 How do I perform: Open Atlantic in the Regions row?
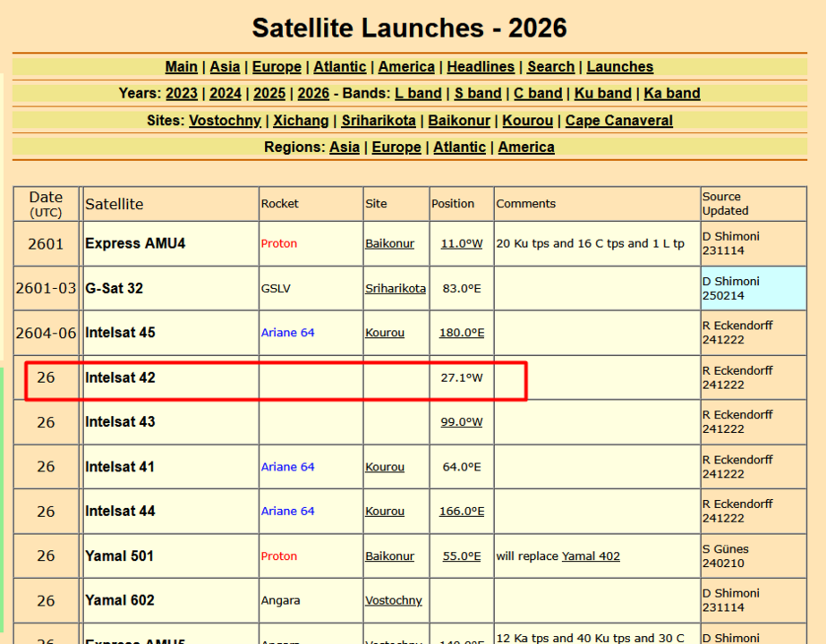tap(459, 147)
